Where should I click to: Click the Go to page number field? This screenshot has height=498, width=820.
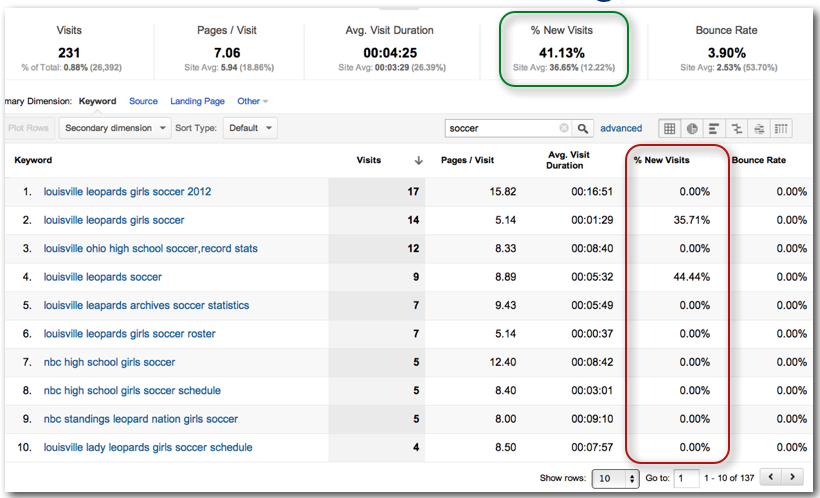pos(686,478)
